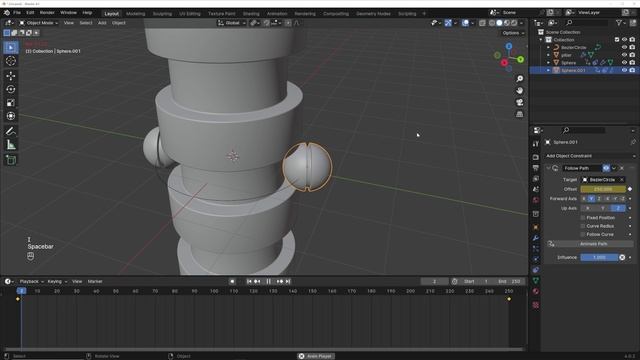Hide BezierCircle in viewport via eye icon
640x360 pixels.
pyautogui.click(x=624, y=47)
